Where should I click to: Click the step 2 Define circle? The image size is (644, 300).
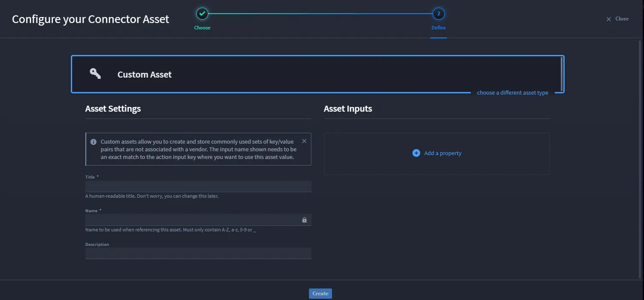[438, 14]
